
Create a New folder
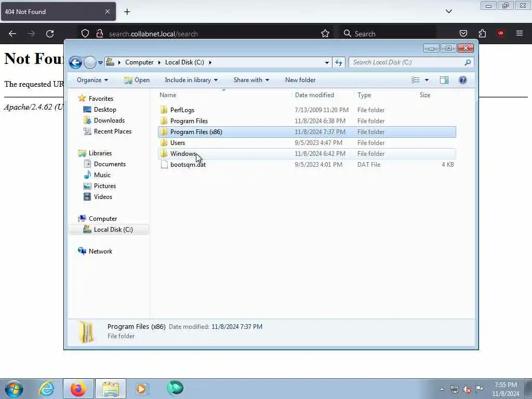[300, 80]
